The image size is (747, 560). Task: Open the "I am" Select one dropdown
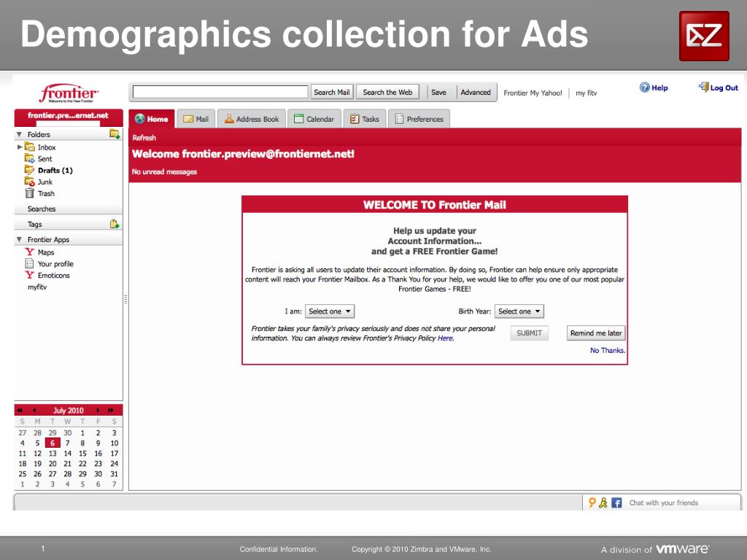[330, 311]
